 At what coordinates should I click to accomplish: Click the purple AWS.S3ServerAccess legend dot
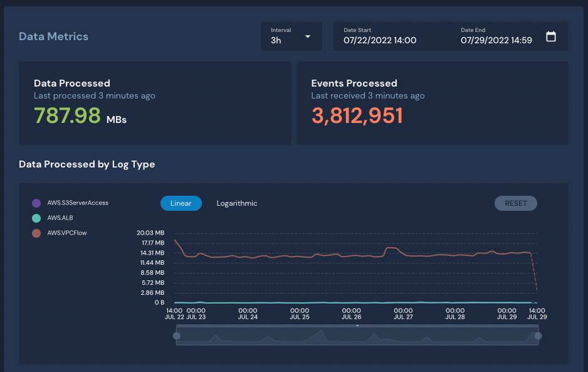[x=37, y=203]
